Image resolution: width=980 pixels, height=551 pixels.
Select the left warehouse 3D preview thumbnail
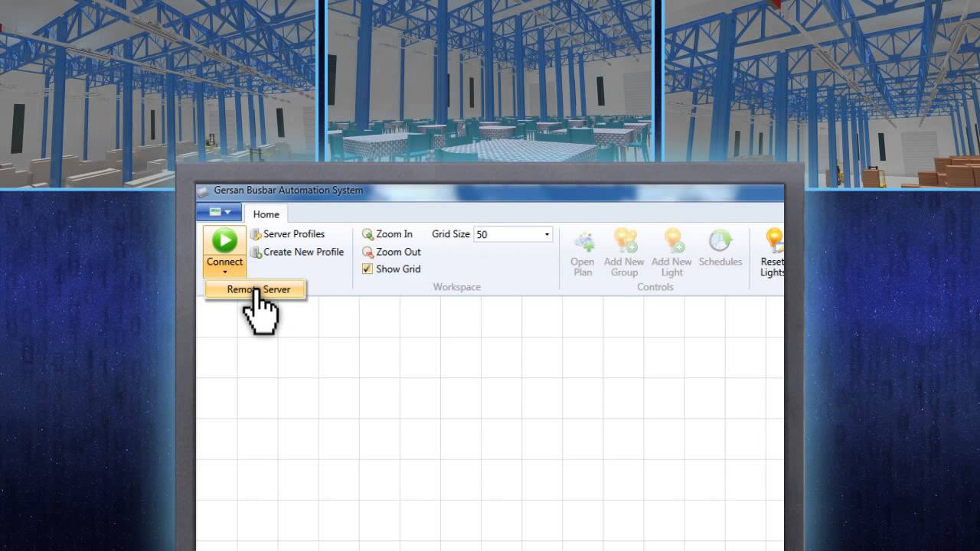(158, 93)
